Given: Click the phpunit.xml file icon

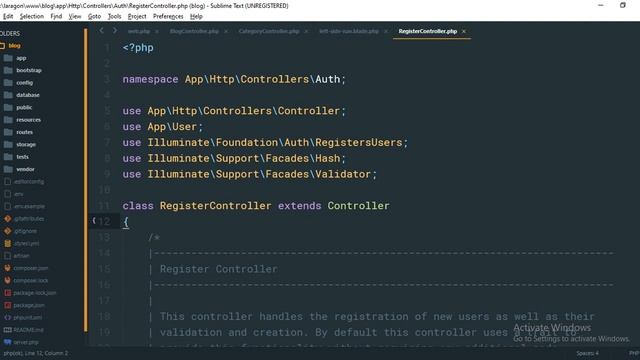Looking at the screenshot, I should click(7, 318).
